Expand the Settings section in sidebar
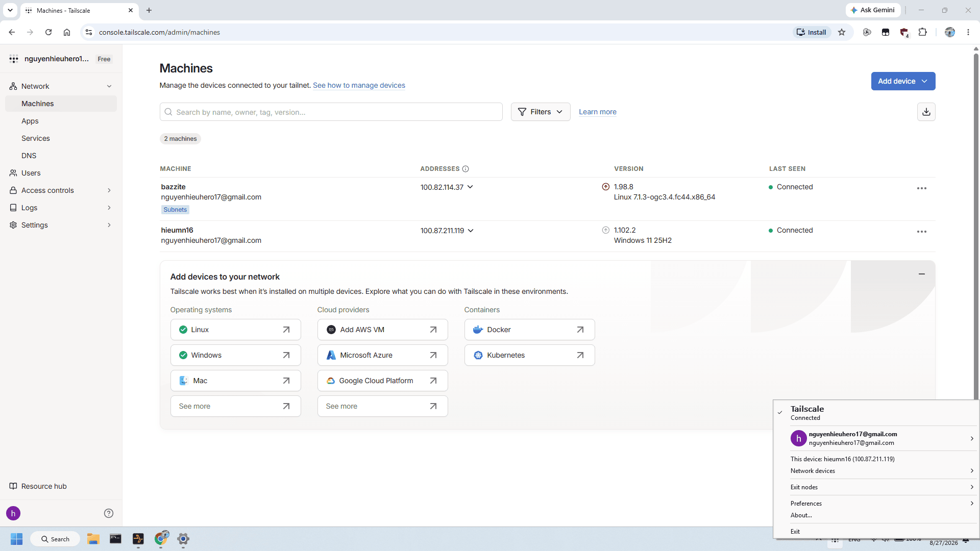 109,225
